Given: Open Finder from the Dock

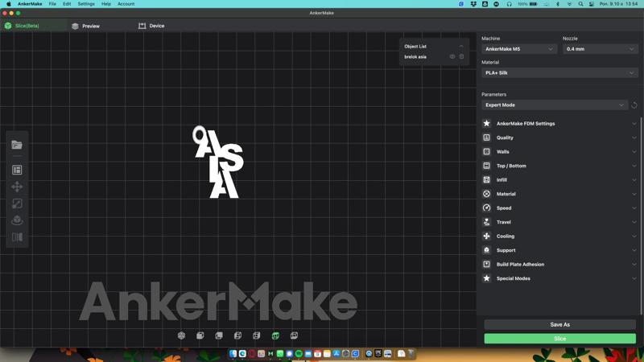Looking at the screenshot, I should coord(233,353).
